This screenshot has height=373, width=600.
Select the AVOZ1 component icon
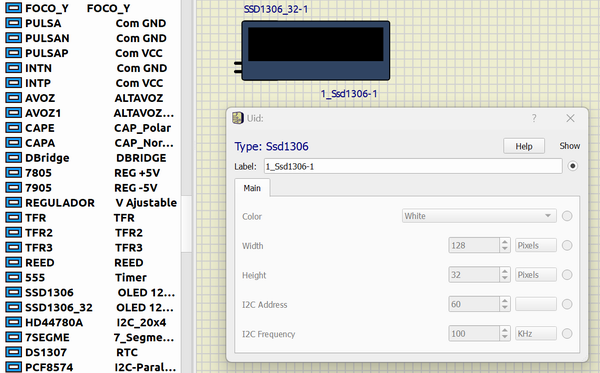pyautogui.click(x=13, y=113)
